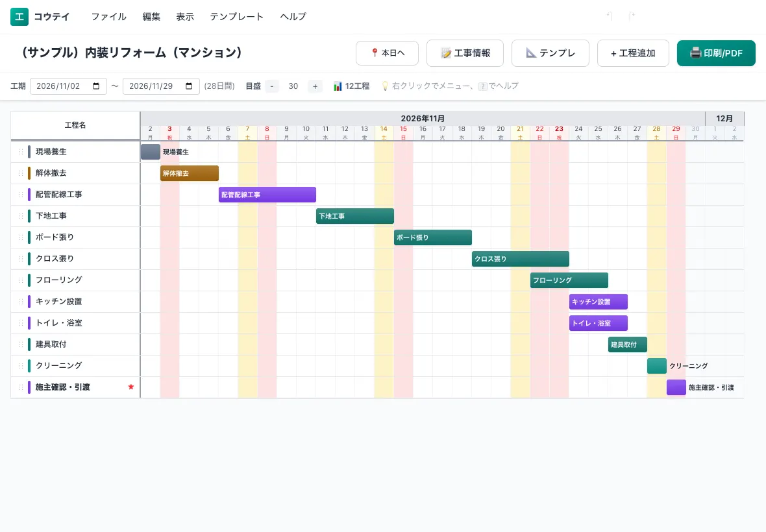Click the 下地工事 row name
Screen dimensions: 766x532
click(51, 216)
